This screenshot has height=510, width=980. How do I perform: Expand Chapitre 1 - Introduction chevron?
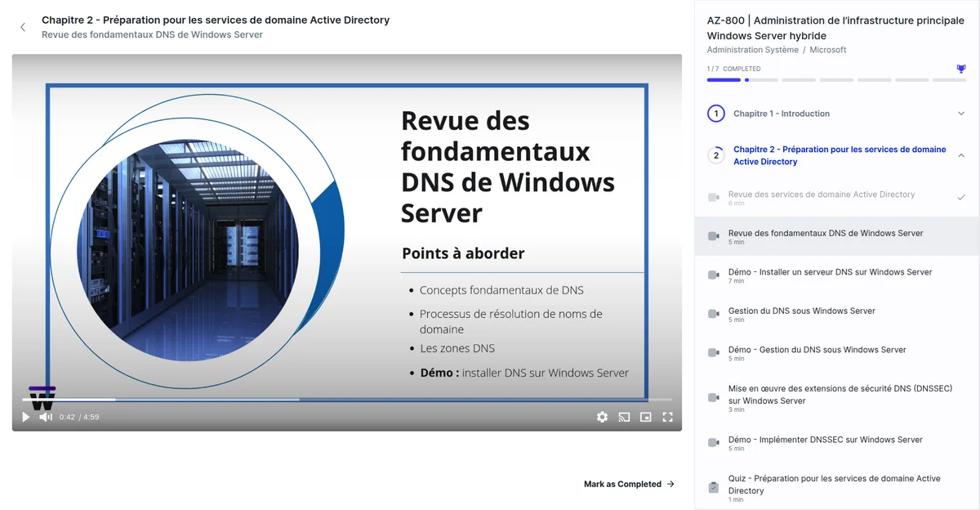point(961,114)
